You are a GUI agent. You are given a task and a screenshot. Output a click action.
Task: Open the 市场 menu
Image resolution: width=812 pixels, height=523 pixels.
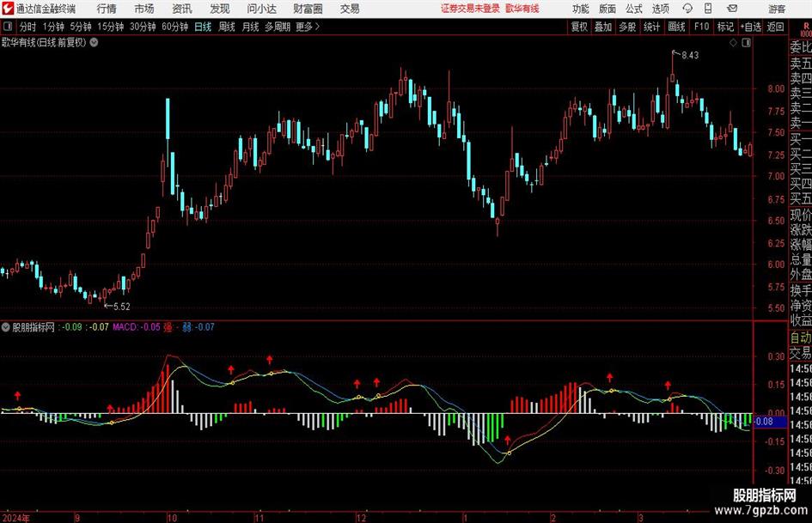coord(144,9)
